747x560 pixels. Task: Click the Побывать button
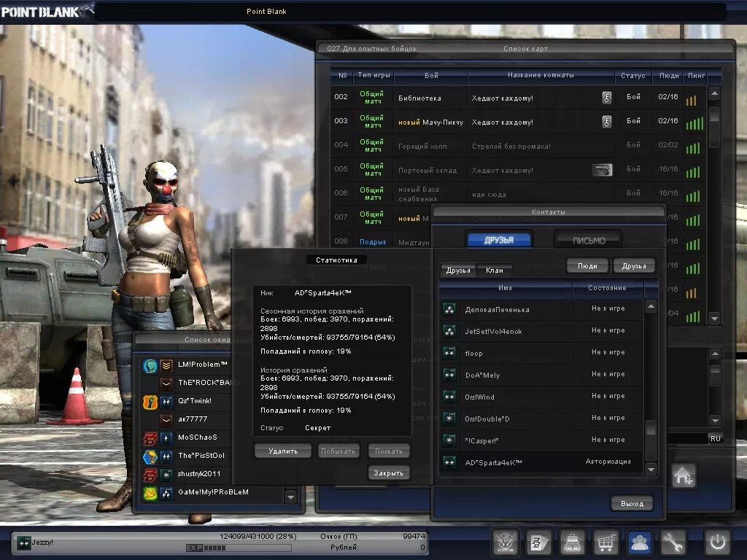338,451
